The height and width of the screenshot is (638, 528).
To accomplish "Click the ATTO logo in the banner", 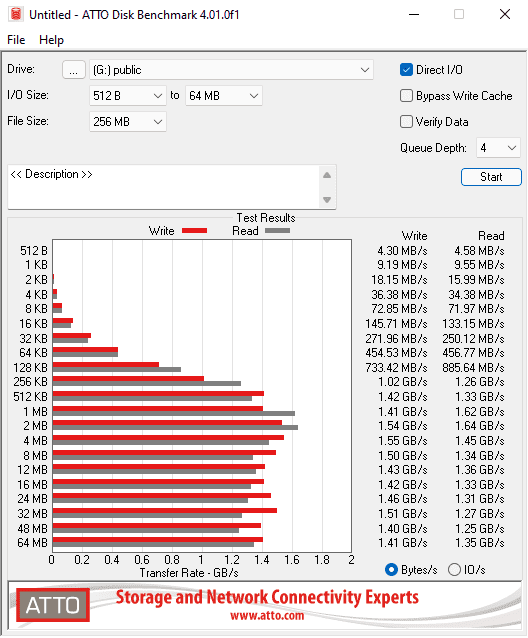I will [x=53, y=605].
